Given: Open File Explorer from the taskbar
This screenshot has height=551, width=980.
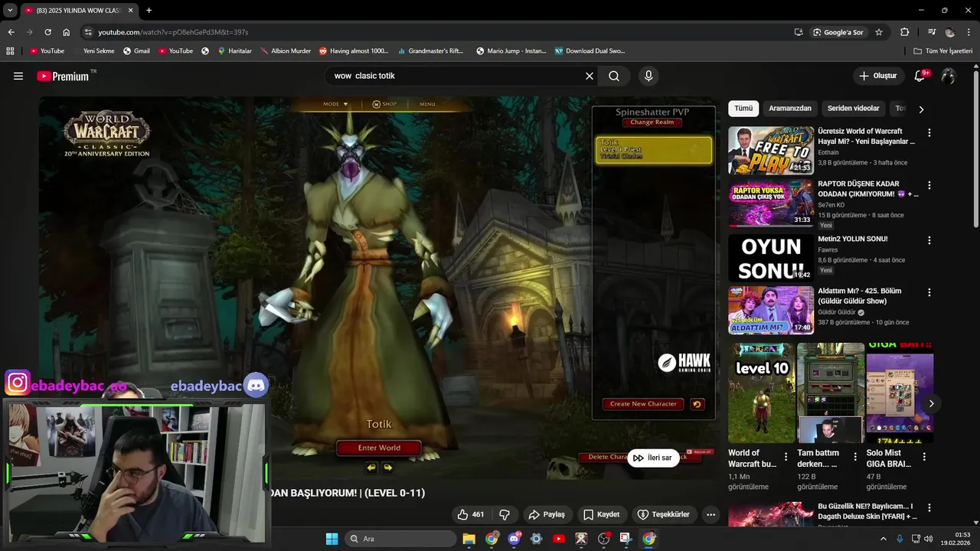Looking at the screenshot, I should (x=469, y=539).
